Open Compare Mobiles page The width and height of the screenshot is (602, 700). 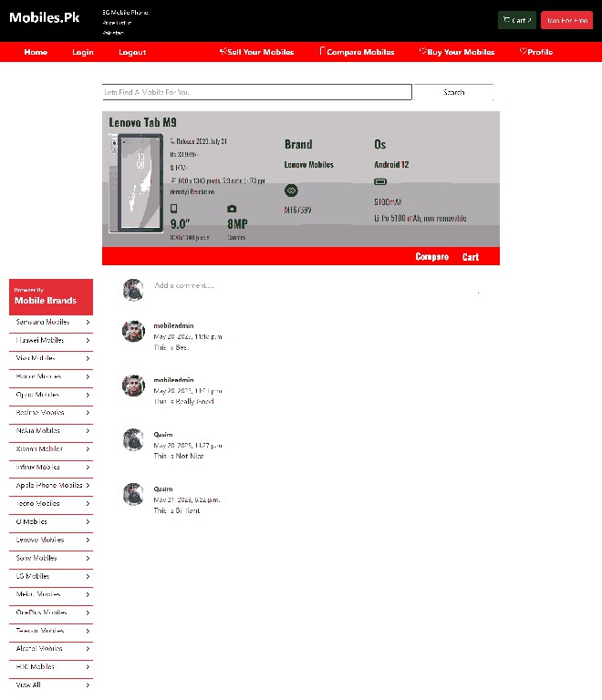click(357, 52)
